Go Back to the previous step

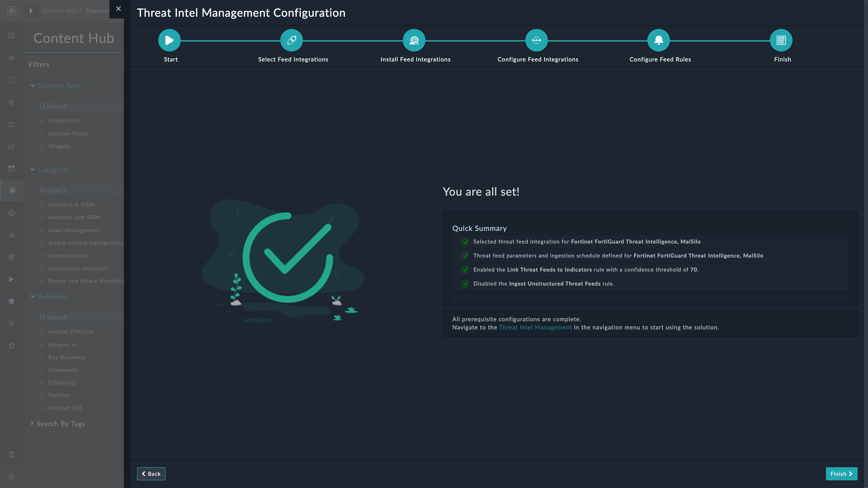(x=151, y=474)
